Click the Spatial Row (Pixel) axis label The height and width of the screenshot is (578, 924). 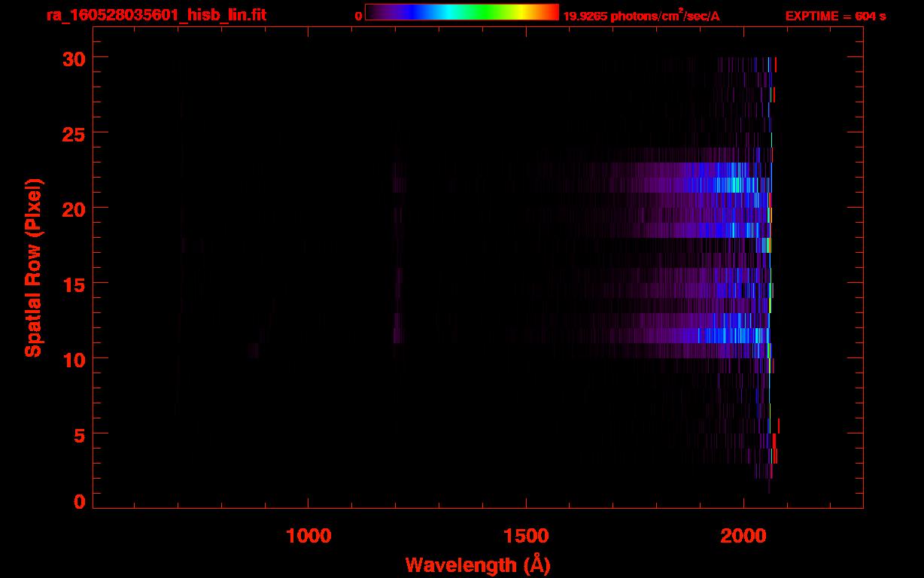coord(33,267)
